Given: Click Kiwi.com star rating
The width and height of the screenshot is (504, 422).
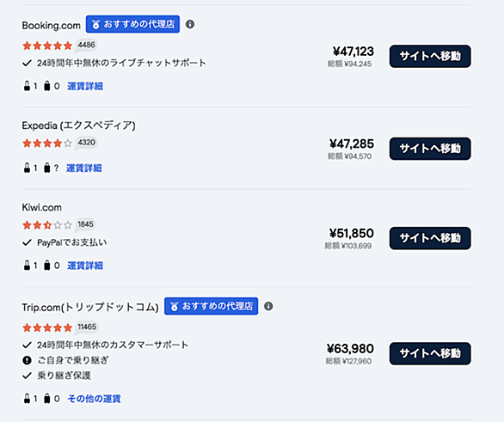Looking at the screenshot, I should coord(47,225).
